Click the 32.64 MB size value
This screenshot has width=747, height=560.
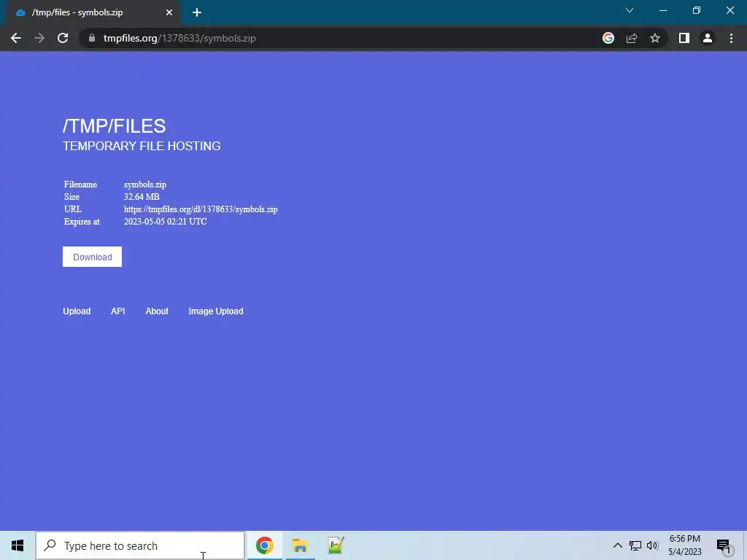142,197
